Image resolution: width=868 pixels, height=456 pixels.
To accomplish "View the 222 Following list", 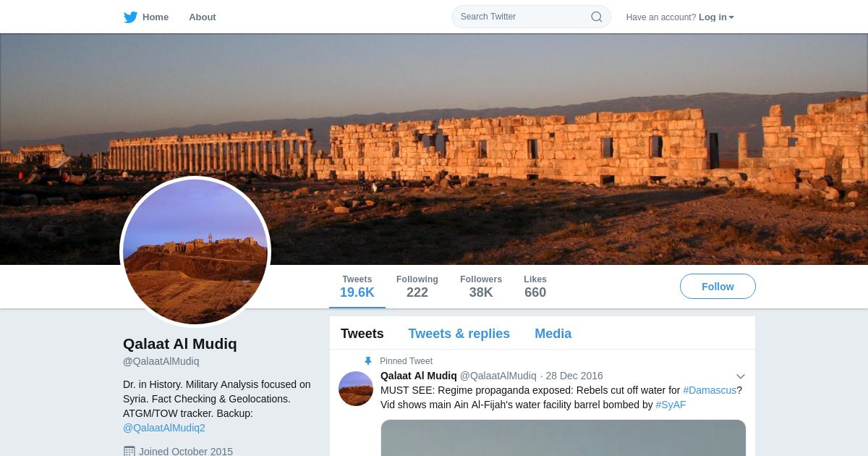I will pyautogui.click(x=417, y=287).
